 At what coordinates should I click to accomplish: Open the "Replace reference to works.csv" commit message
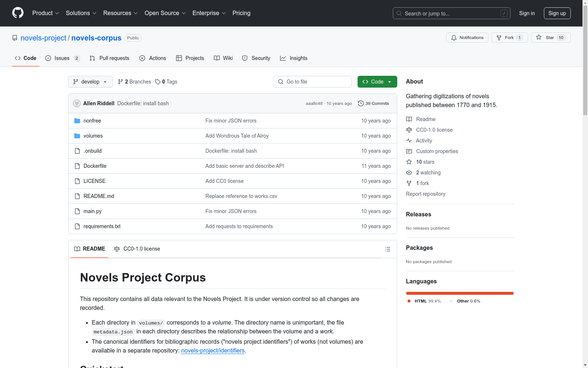(241, 196)
